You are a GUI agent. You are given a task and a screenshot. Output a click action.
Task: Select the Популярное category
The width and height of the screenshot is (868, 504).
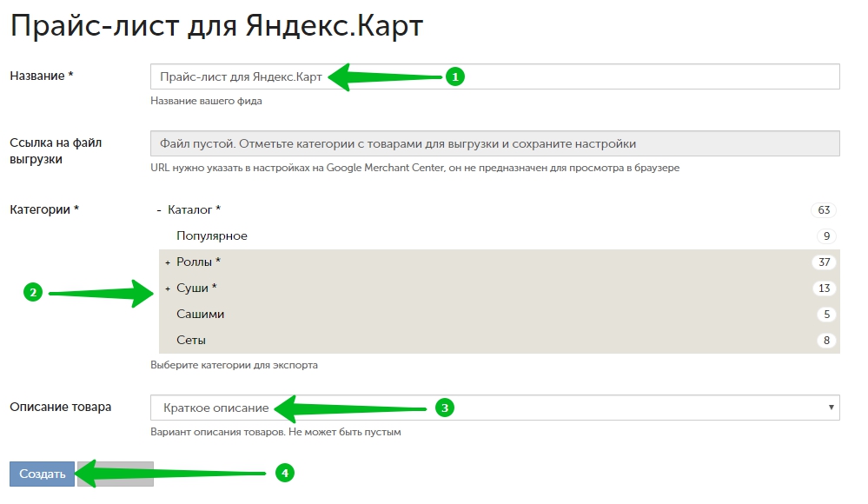211,236
